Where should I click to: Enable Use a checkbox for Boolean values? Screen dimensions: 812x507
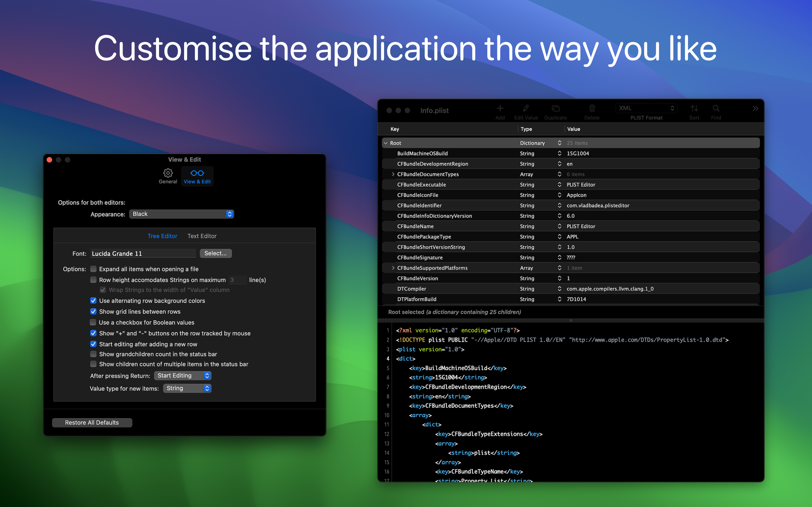click(93, 322)
